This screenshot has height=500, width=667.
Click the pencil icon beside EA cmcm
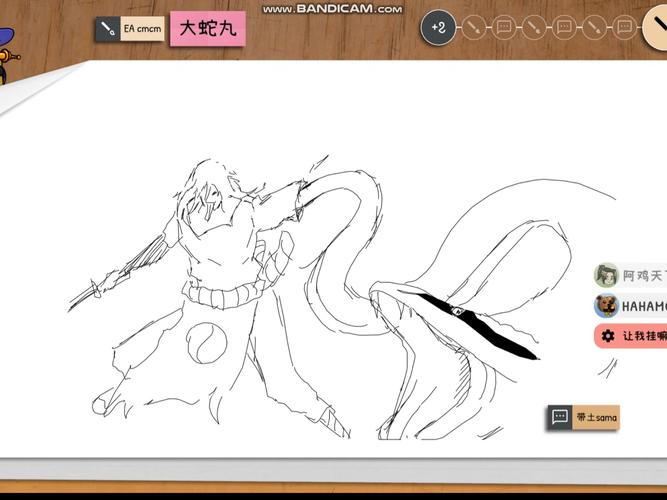[x=108, y=29]
